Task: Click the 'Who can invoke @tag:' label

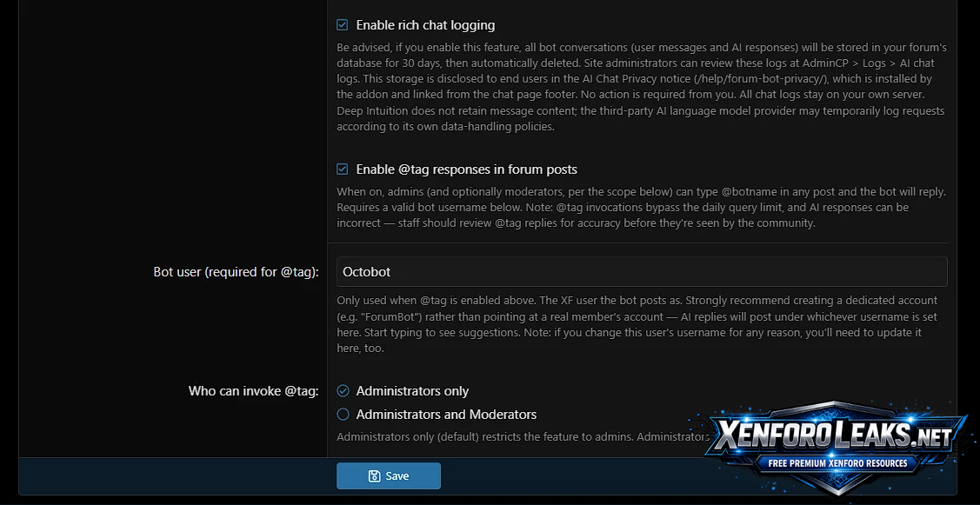Action: 253,391
